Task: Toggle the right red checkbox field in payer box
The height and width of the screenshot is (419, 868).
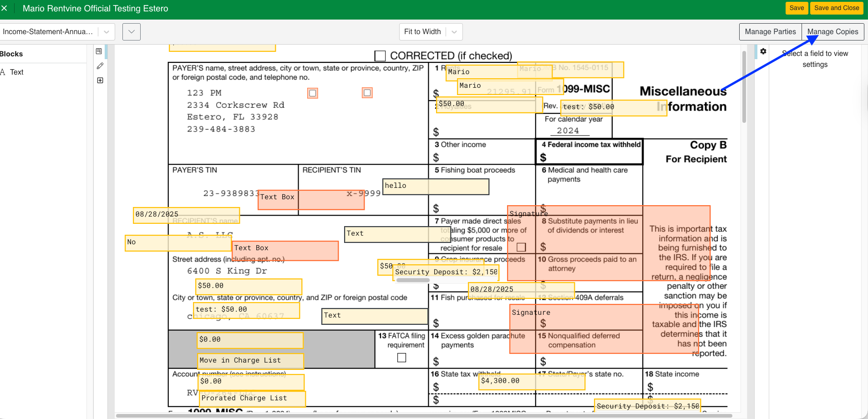Action: [x=367, y=93]
